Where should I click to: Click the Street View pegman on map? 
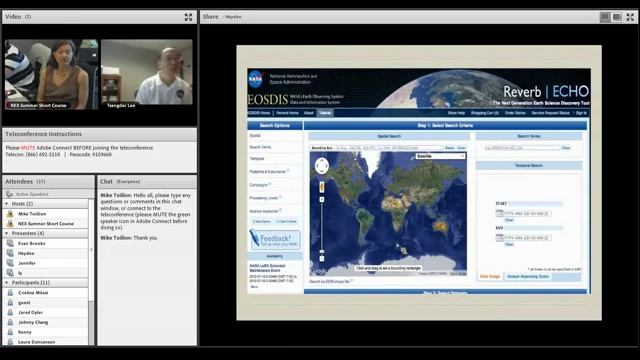point(322,187)
